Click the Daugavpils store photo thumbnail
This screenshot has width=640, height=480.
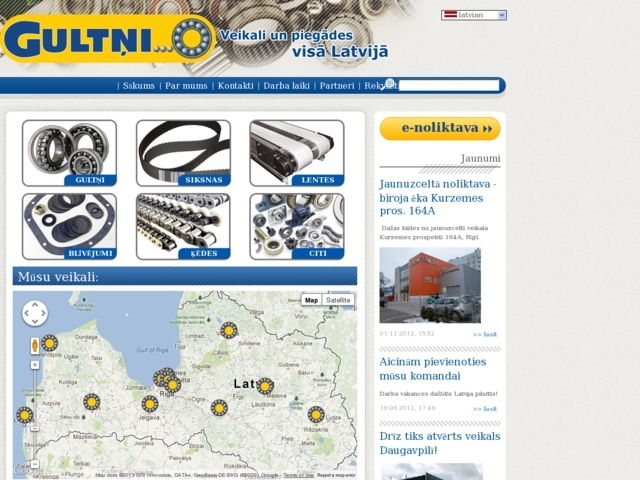(432, 472)
